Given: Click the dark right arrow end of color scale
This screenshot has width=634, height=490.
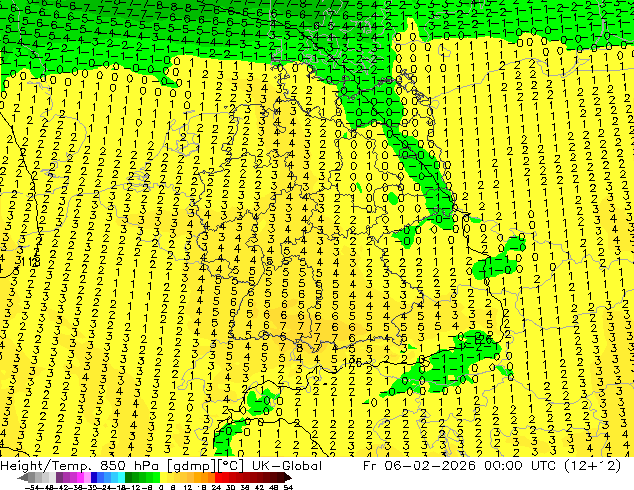Looking at the screenshot, I should click(288, 478).
